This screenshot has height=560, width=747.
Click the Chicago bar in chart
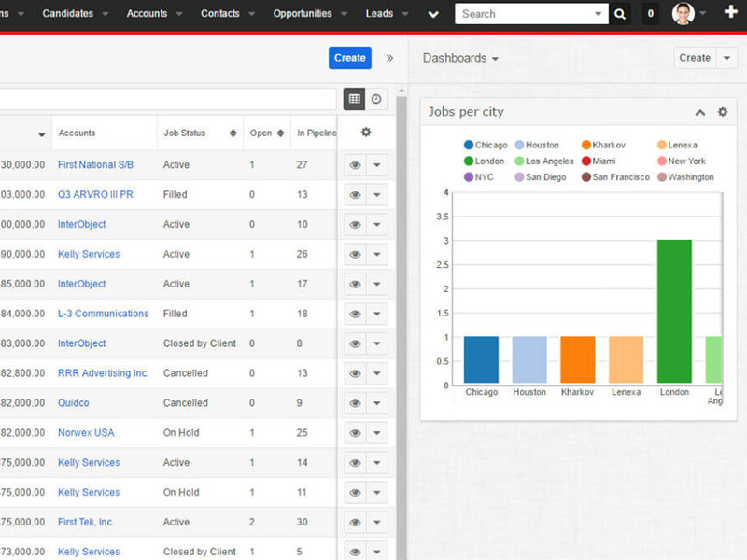click(x=481, y=359)
